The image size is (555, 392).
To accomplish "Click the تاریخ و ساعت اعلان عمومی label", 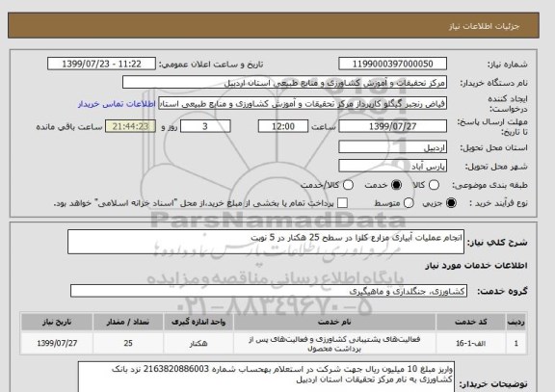I will [x=211, y=65].
